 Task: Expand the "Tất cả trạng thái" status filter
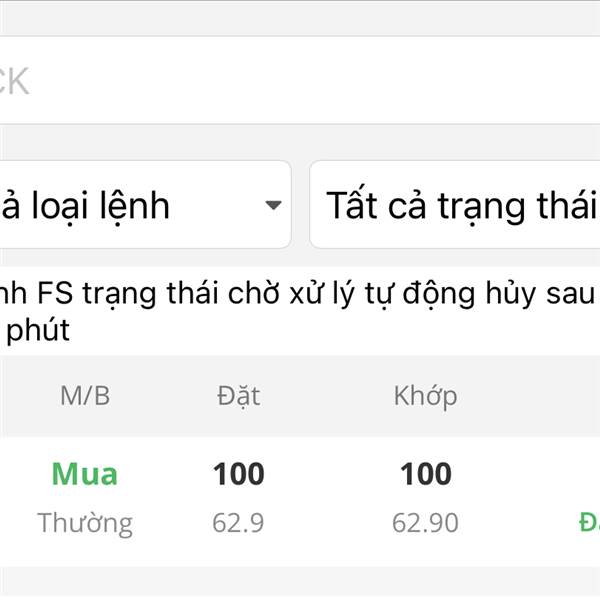pos(456,205)
